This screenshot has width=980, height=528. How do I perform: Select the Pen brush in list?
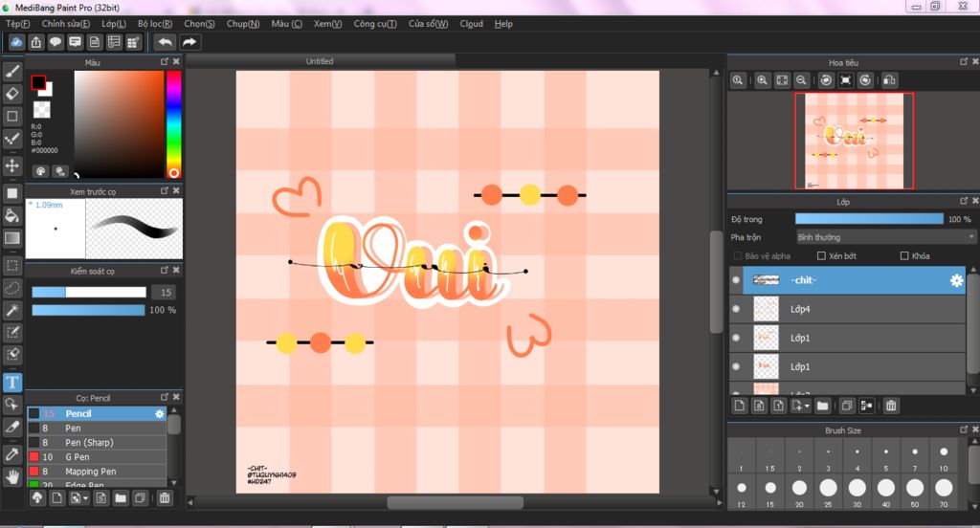click(97, 428)
